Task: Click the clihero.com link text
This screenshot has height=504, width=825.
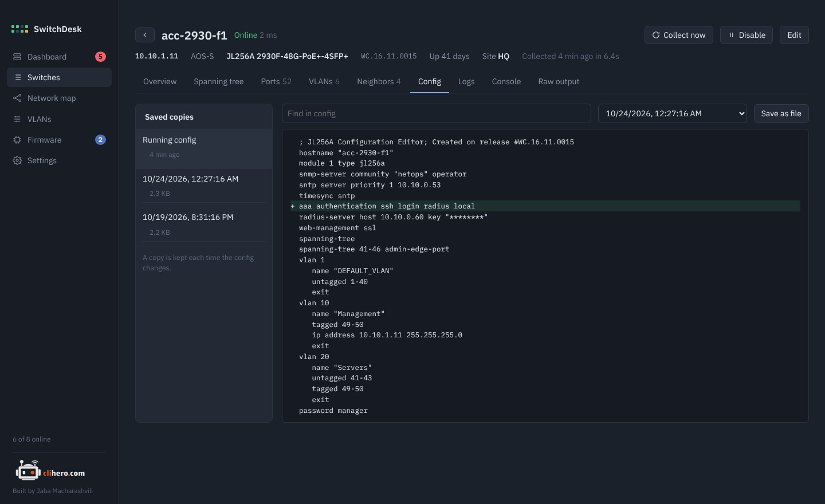Action: pos(64,473)
